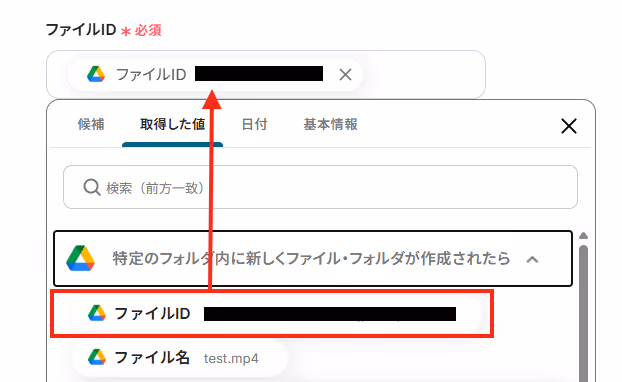Click the vertical scrollbar thumb of the list
The width and height of the screenshot is (622, 382).
point(583,313)
